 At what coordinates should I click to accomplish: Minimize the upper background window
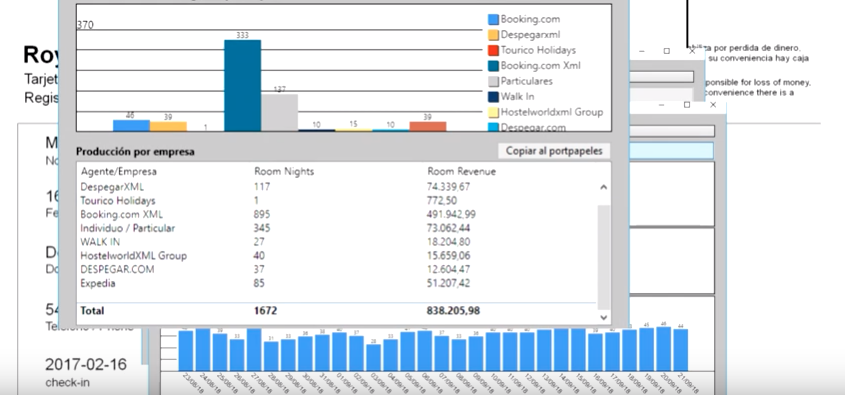[642, 52]
